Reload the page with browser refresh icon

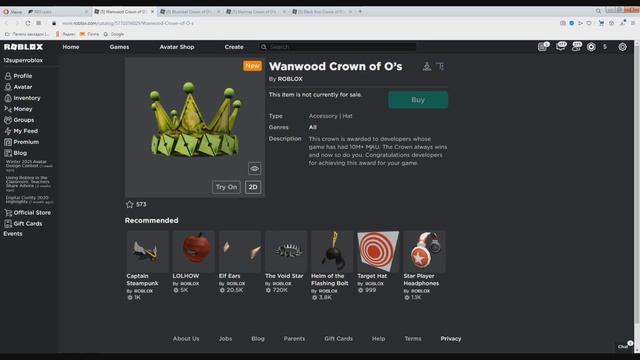(x=28, y=23)
